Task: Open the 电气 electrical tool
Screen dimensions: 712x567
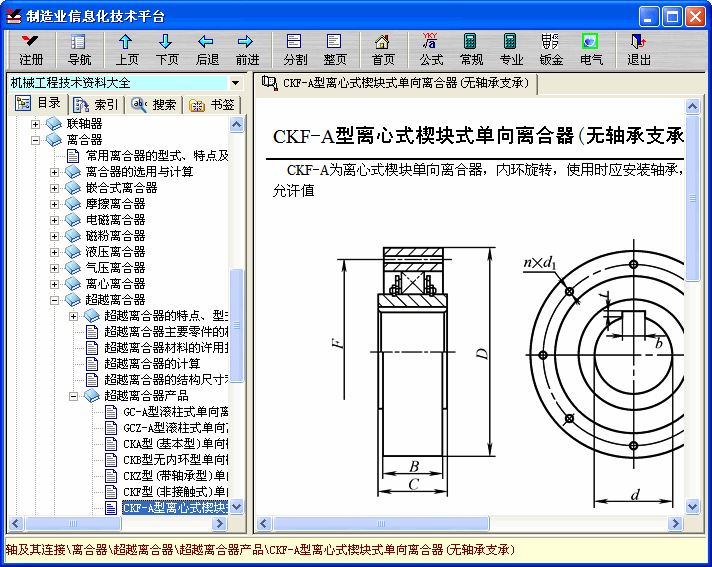Action: coord(591,49)
